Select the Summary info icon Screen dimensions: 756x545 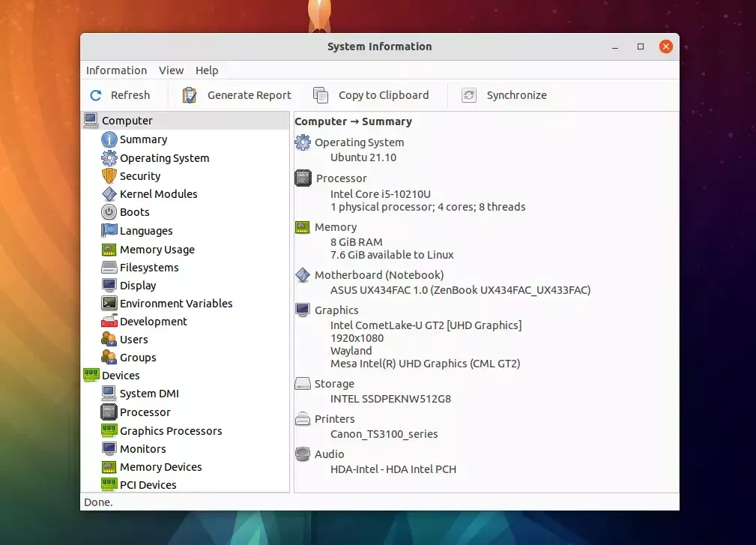click(x=109, y=139)
